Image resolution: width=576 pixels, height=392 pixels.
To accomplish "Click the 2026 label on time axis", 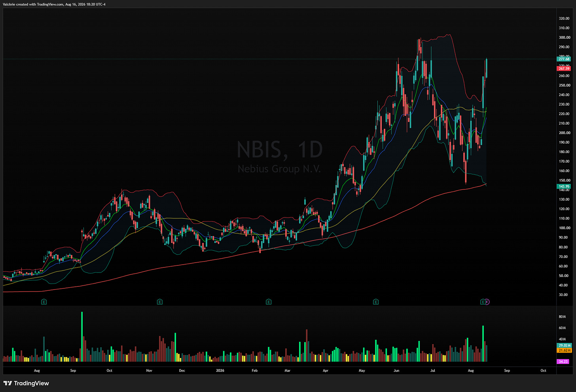I will pos(220,371).
